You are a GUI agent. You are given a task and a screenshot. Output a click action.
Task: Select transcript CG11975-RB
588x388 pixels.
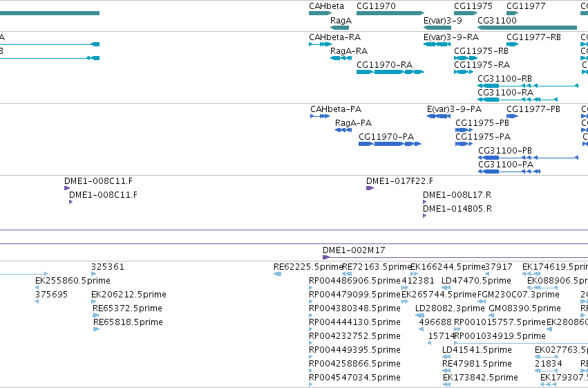tap(466, 58)
